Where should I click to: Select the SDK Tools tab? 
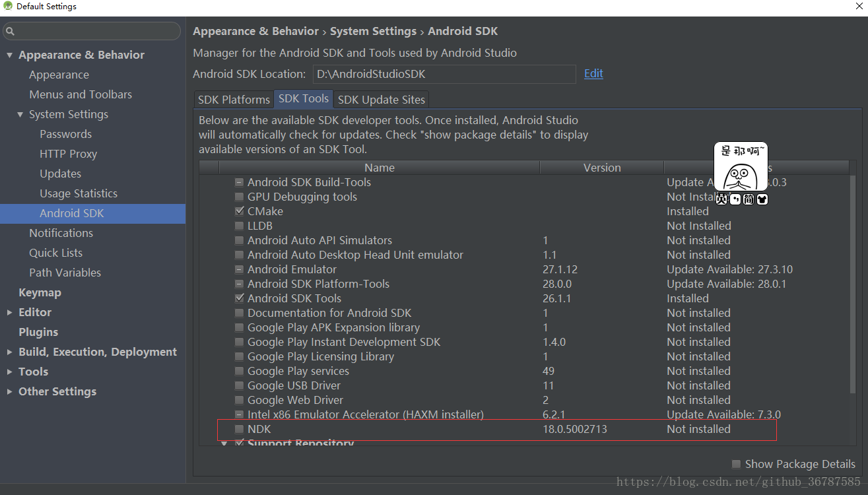pyautogui.click(x=304, y=98)
